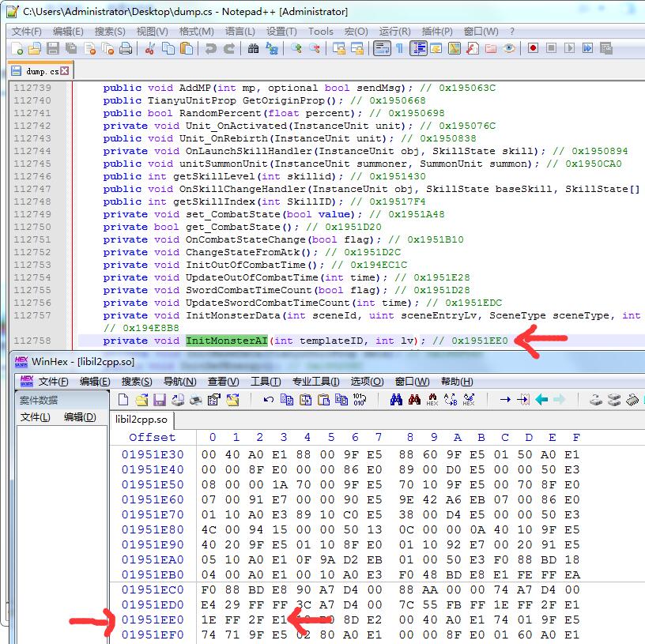645x644 pixels.
Task: Open the 插件(P) menu in Notepad++
Action: point(437,32)
